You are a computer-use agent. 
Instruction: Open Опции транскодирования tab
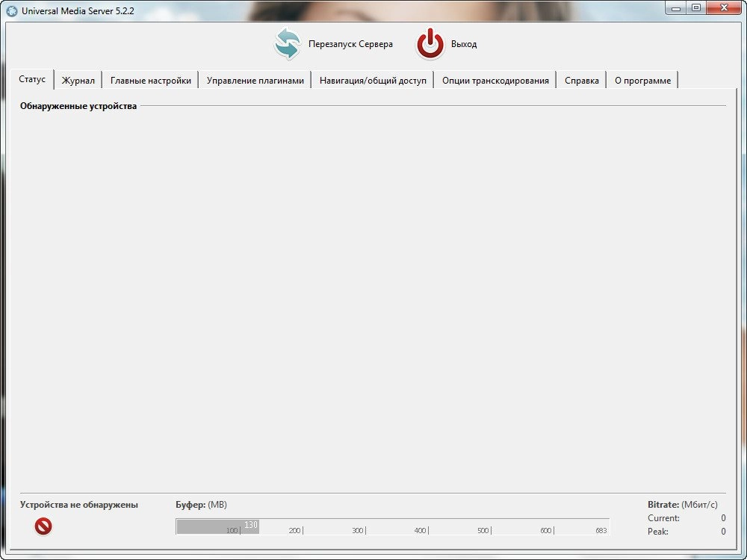pyautogui.click(x=495, y=81)
